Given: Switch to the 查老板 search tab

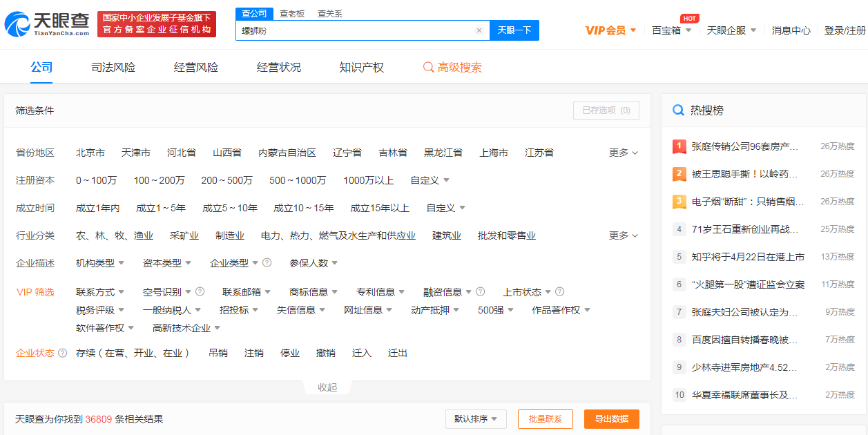Looking at the screenshot, I should coord(291,13).
